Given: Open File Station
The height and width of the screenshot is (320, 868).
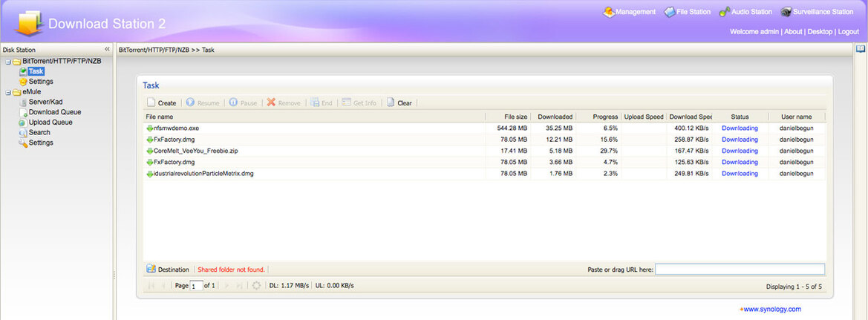Looking at the screenshot, I should 687,12.
